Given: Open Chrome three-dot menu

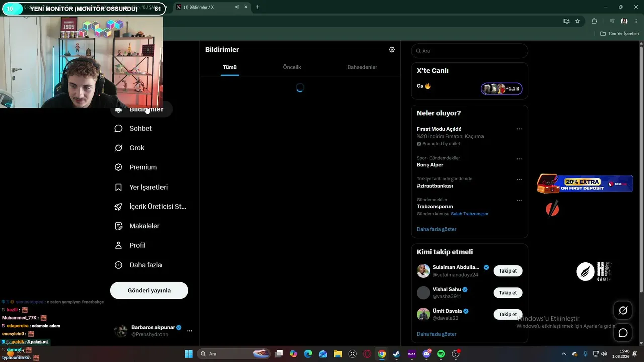Looking at the screenshot, I should pos(636,21).
